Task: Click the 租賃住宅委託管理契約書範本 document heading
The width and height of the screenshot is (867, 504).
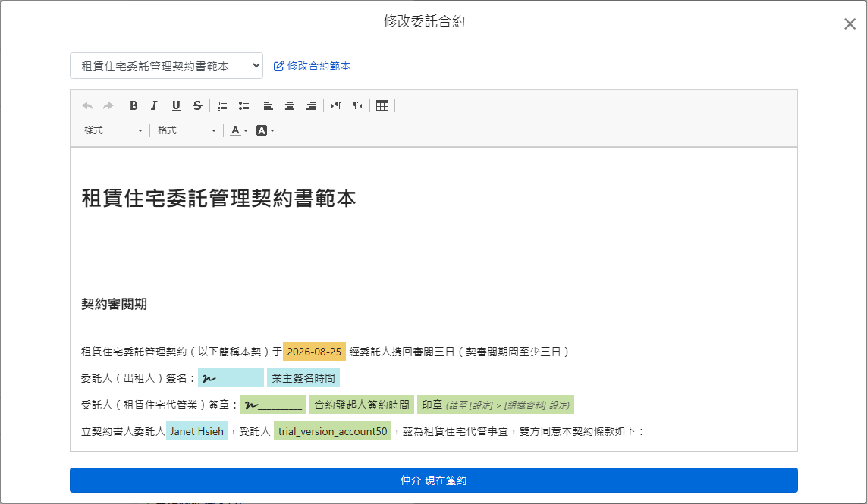Action: pyautogui.click(x=218, y=198)
